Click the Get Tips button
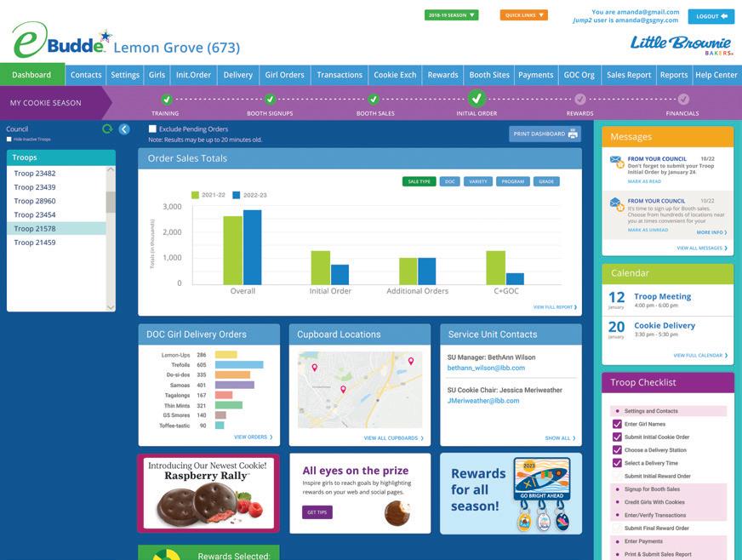The image size is (742, 560). pos(317,512)
